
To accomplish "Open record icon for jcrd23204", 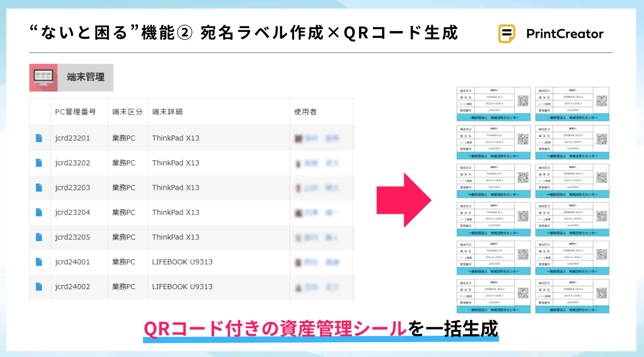I will point(39,212).
